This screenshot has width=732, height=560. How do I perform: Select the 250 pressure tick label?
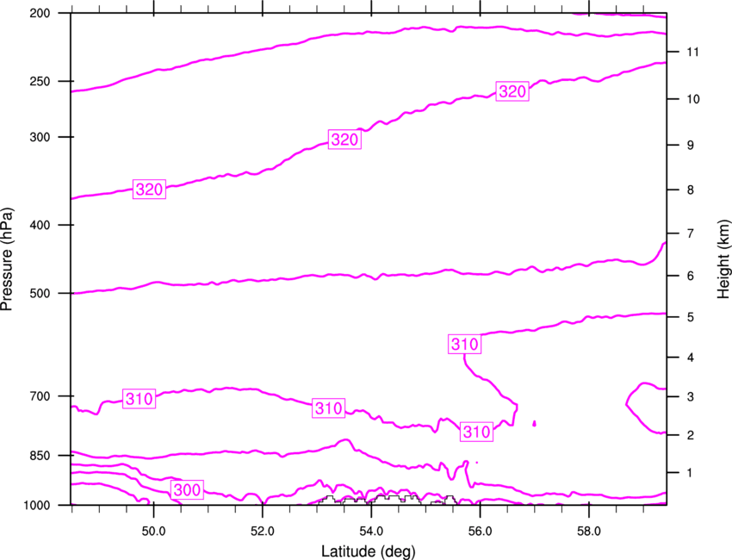click(x=40, y=81)
